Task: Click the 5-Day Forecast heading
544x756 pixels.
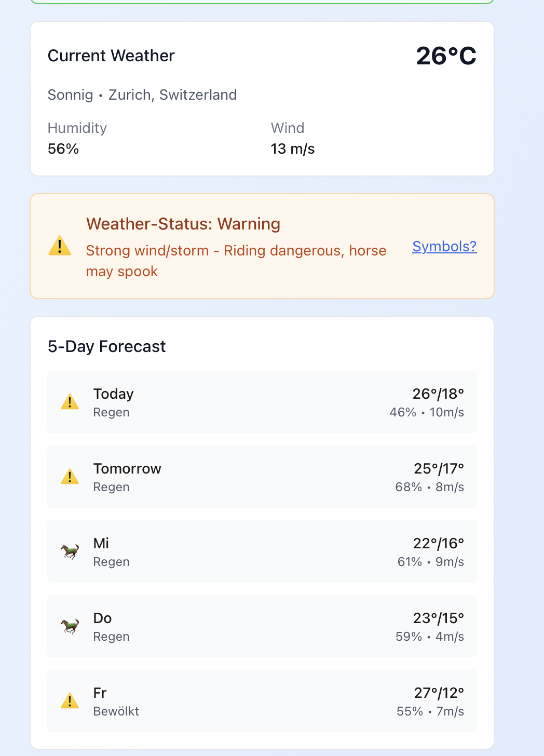Action: tap(106, 346)
